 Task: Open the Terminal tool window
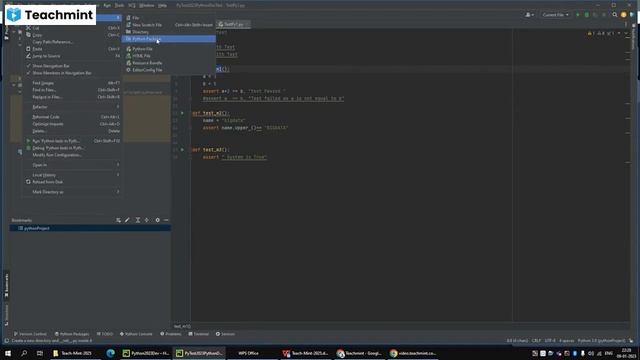(199, 334)
